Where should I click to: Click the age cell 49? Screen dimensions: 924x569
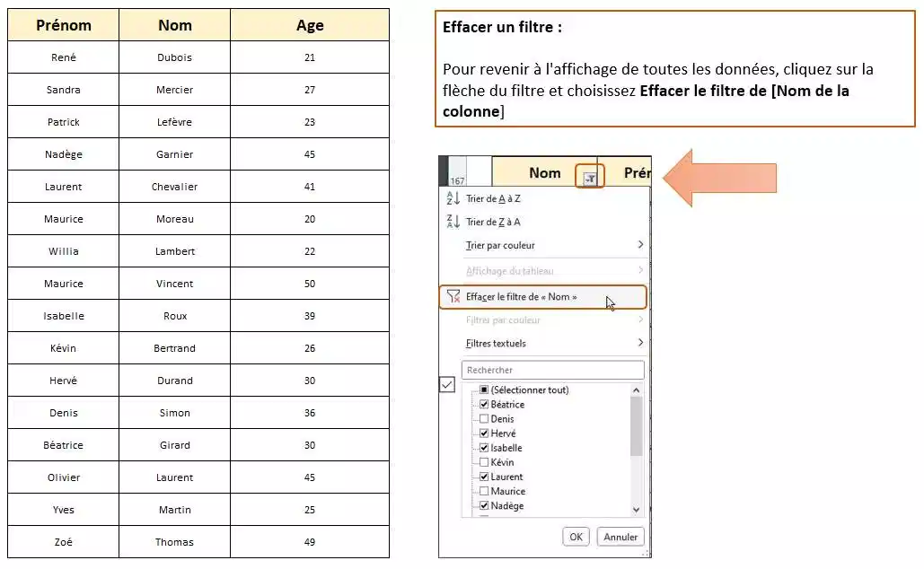pyautogui.click(x=310, y=542)
